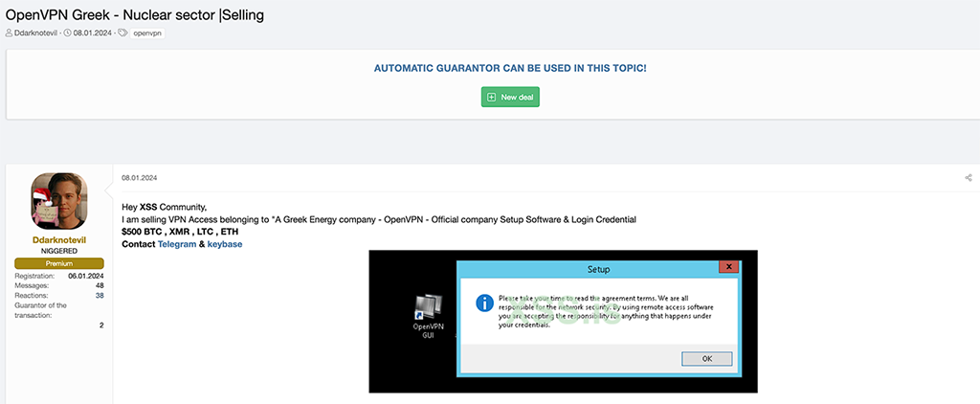The image size is (980, 404).
Task: Click the OpenVPN GUI desktop icon
Action: click(428, 317)
